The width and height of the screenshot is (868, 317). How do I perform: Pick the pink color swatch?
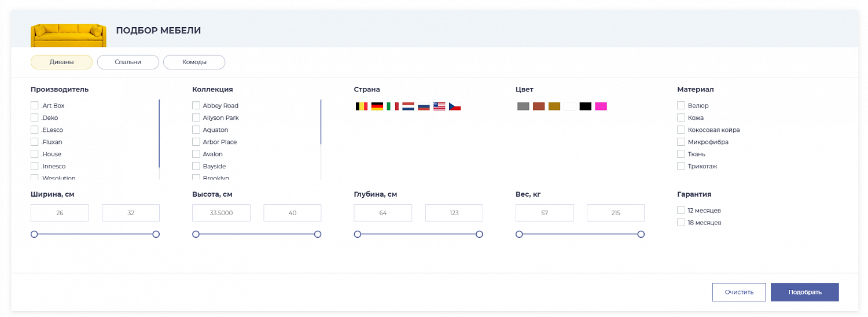pos(601,106)
